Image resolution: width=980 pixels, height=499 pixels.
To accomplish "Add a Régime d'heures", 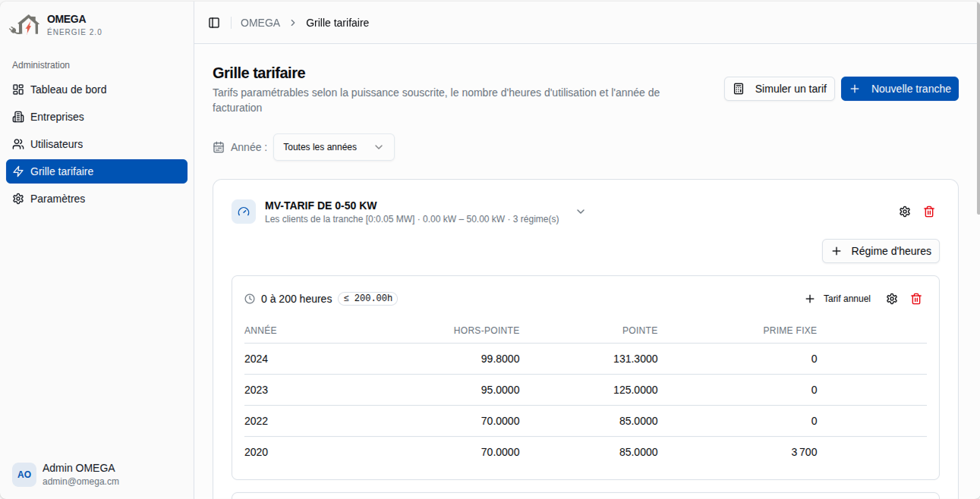I will point(881,251).
